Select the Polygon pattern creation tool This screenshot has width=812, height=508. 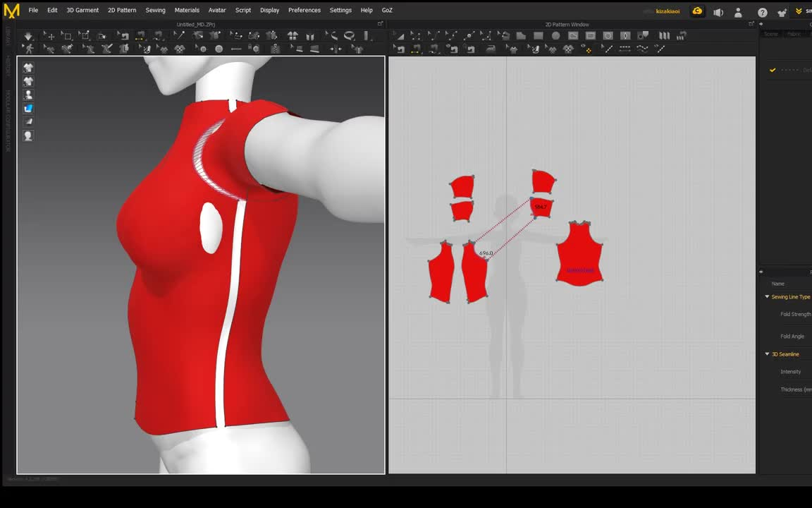pyautogui.click(x=521, y=36)
